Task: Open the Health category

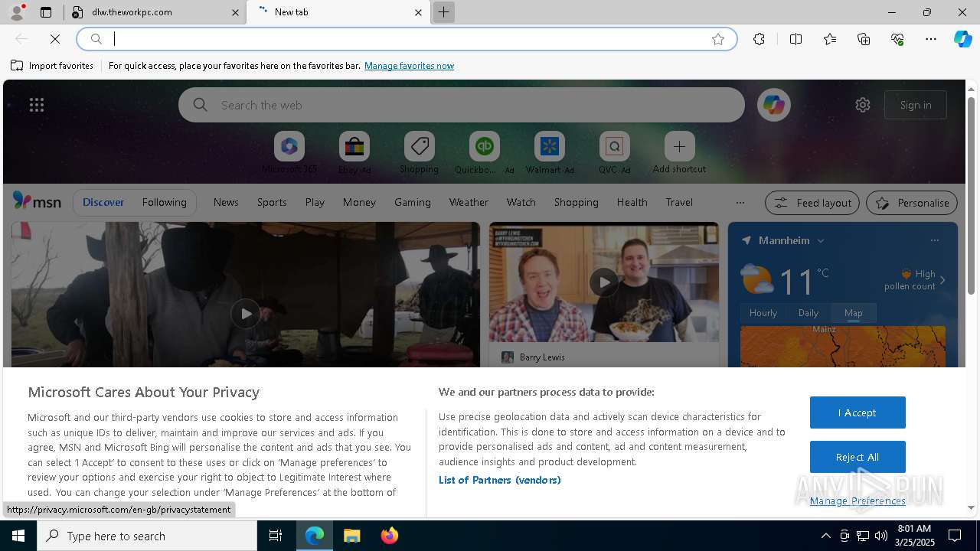Action: pyautogui.click(x=632, y=202)
